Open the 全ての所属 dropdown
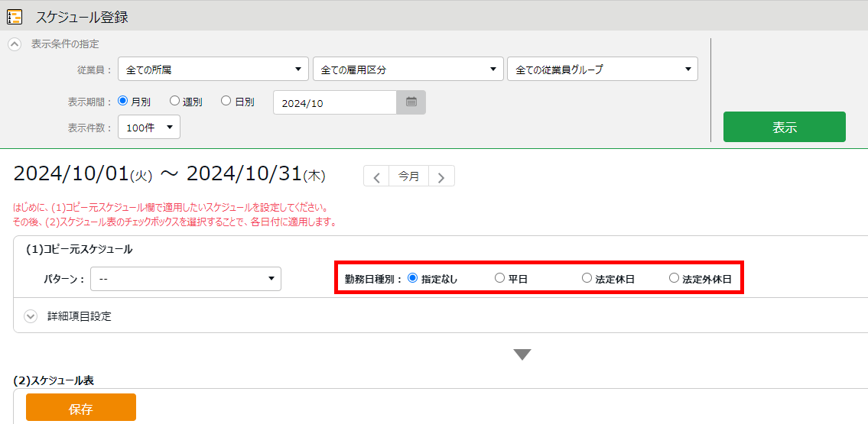868x424 pixels. [x=213, y=70]
